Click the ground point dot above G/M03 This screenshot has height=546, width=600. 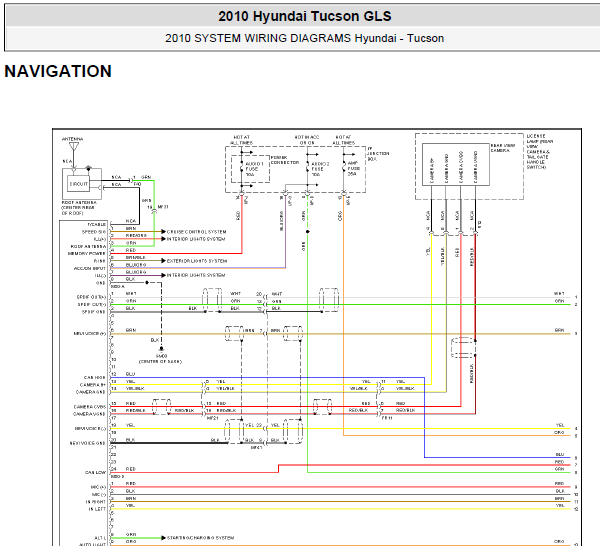click(x=161, y=349)
